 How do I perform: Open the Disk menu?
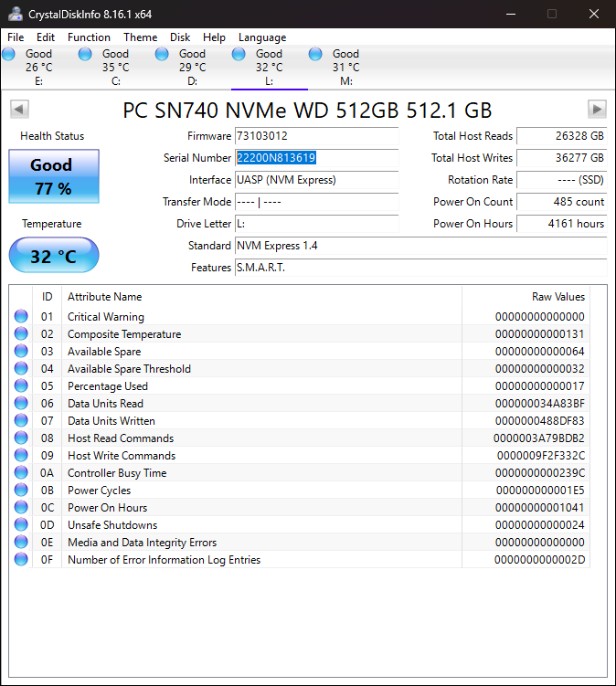tap(180, 37)
